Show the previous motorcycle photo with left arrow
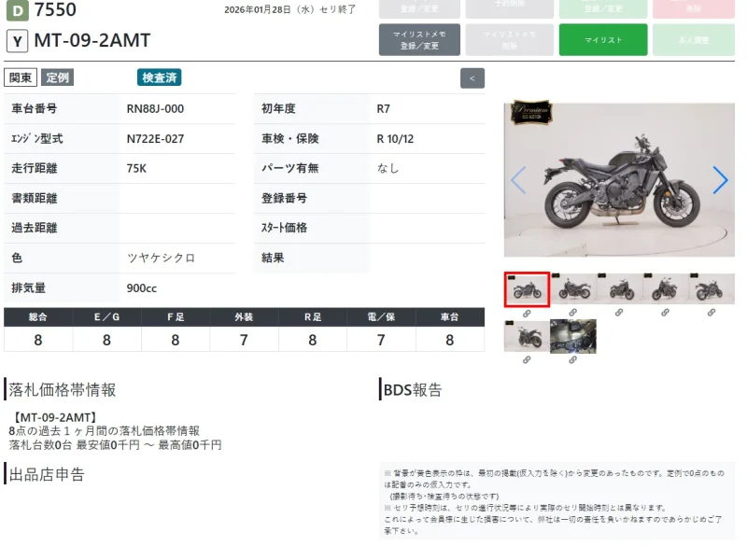This screenshot has height=560, width=747. click(x=518, y=180)
